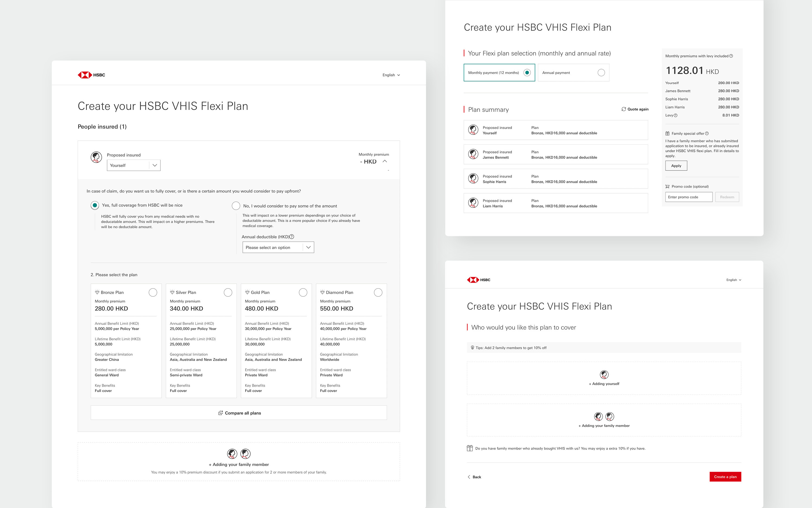The height and width of the screenshot is (508, 812).
Task: Click the People insured (1) heading
Action: point(102,127)
